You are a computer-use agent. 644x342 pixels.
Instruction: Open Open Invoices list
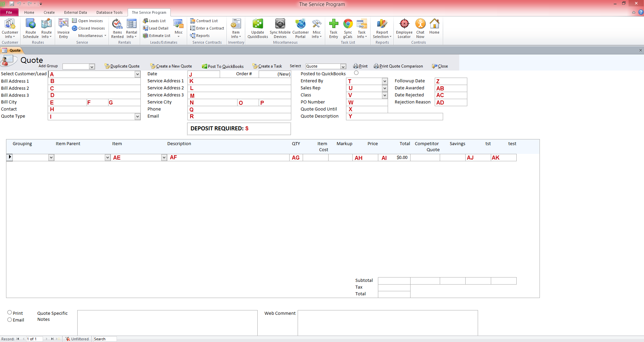click(87, 21)
